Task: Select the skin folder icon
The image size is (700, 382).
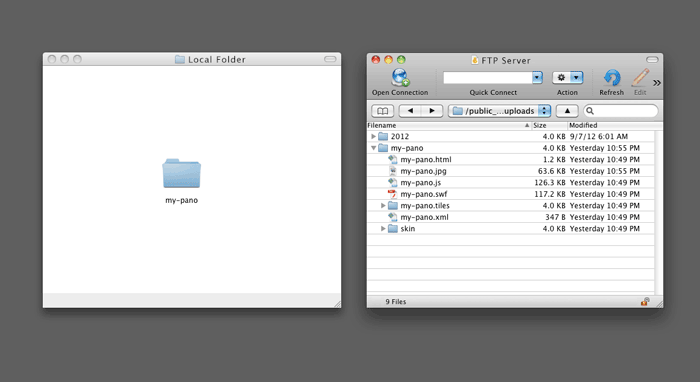Action: pos(393,228)
